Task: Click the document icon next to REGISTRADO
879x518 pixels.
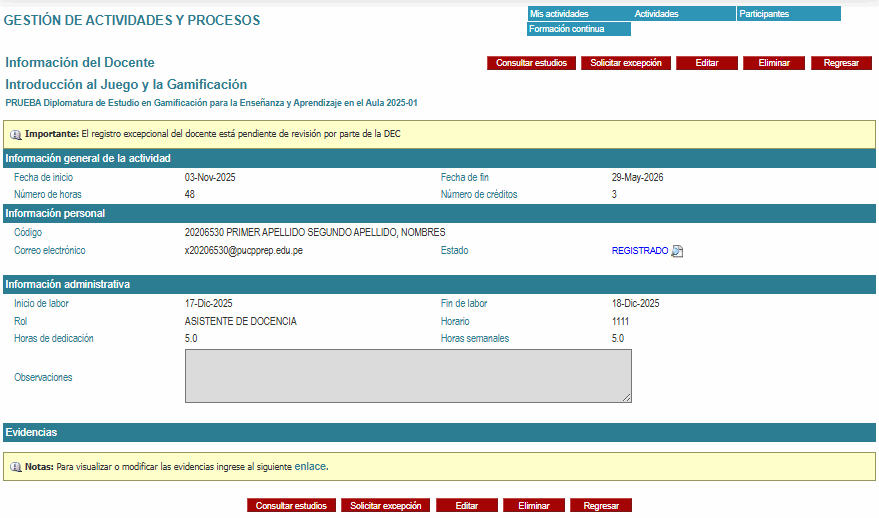Action: coord(677,251)
